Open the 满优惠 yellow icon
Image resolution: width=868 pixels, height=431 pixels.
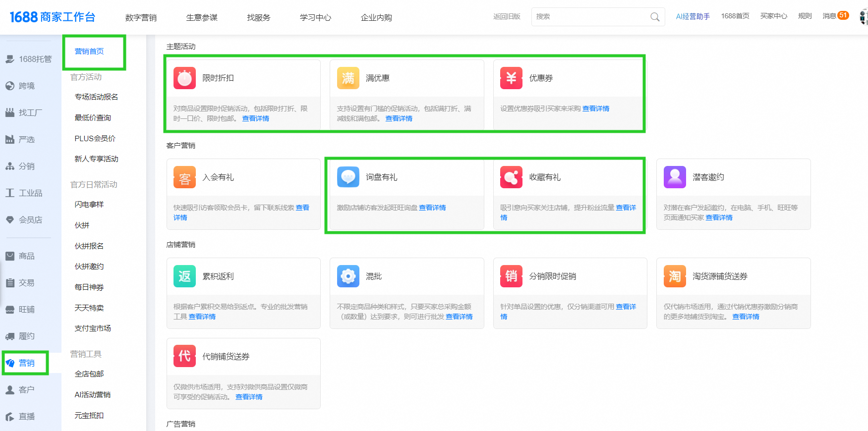348,78
